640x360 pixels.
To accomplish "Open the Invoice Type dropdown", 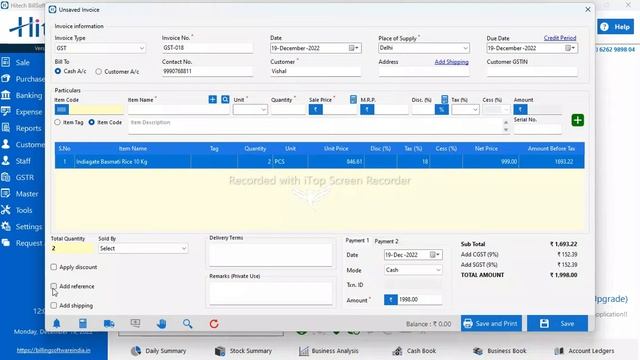I will point(141,48).
